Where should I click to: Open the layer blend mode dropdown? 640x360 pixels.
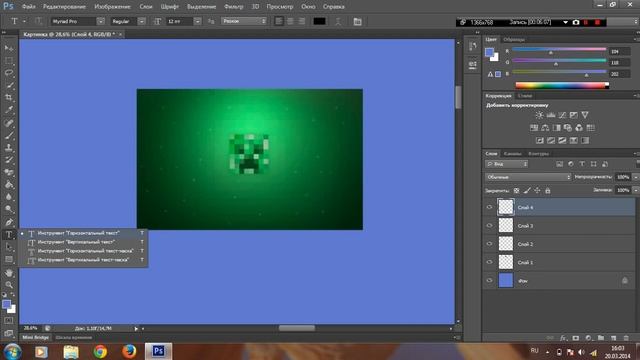pyautogui.click(x=528, y=177)
